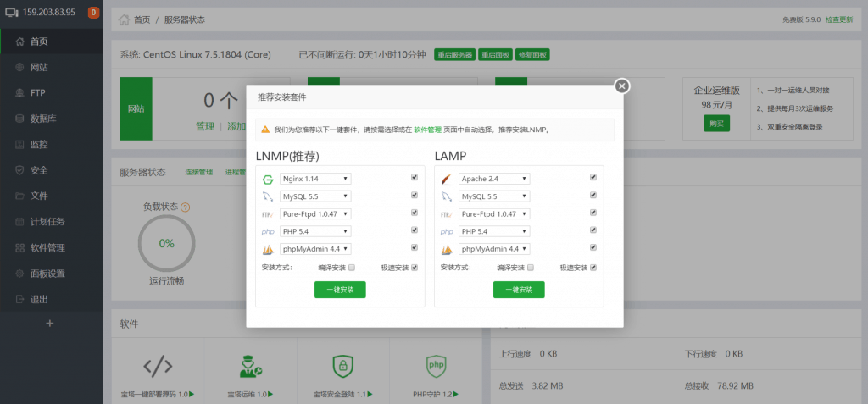
Task: Open the Baota secure login shield icon
Action: (x=342, y=366)
